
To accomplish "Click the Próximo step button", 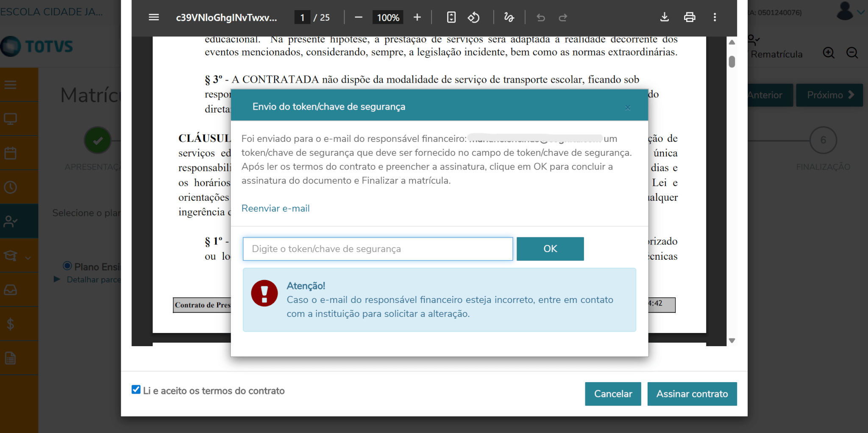I will coord(829,95).
